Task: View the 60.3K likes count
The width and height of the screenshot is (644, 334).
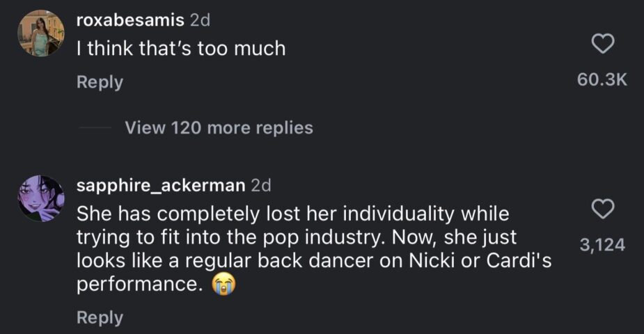Action: (602, 81)
